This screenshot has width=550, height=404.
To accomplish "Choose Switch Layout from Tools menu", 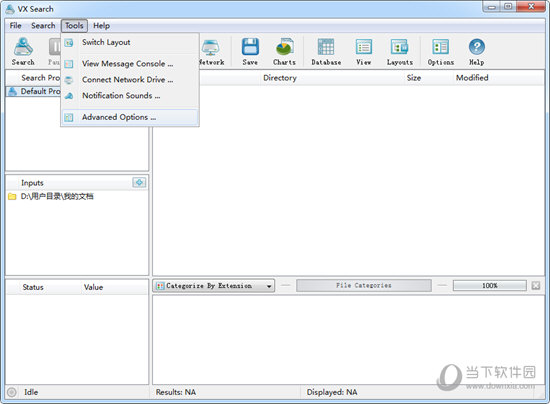I will (x=130, y=42).
